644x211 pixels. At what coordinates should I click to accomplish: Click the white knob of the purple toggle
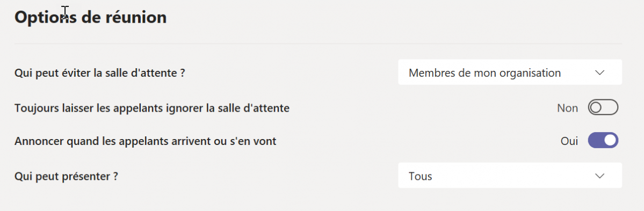(610, 140)
